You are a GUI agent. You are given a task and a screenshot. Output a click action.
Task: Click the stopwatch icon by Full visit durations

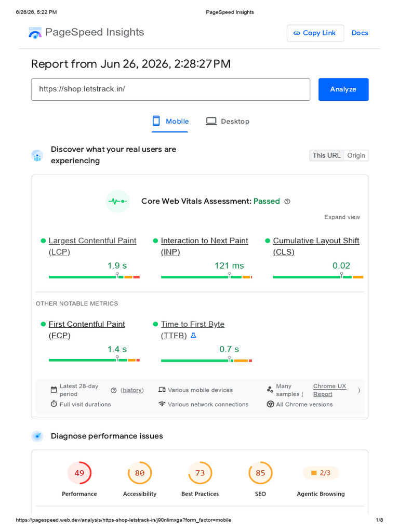54,404
